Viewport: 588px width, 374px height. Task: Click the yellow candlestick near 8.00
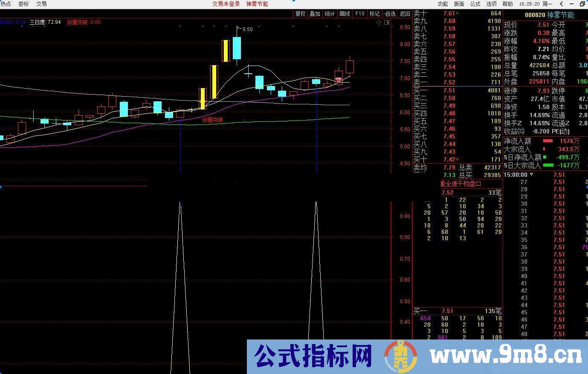tap(226, 51)
